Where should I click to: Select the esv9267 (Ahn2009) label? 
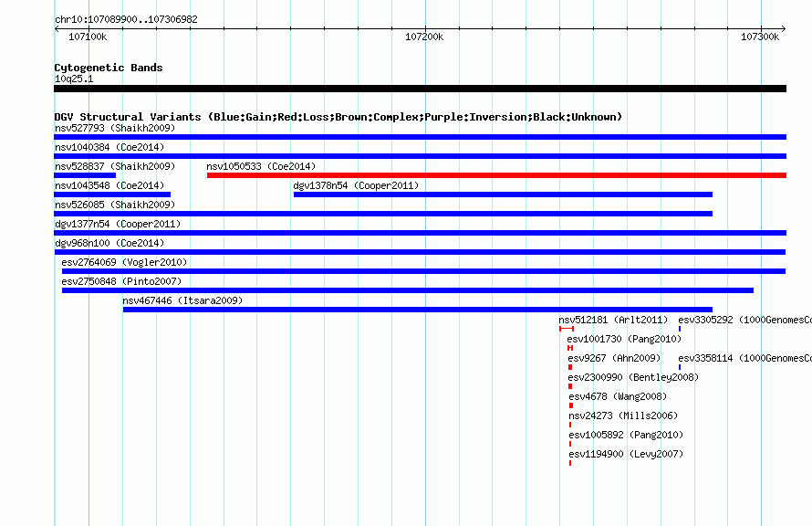(614, 358)
